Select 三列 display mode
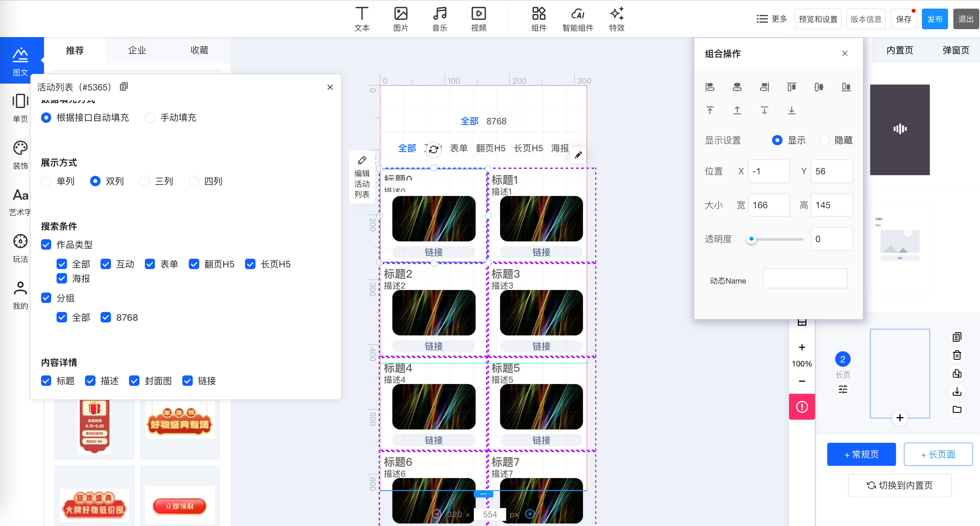Screen dimensions: 980x526 [x=144, y=181]
